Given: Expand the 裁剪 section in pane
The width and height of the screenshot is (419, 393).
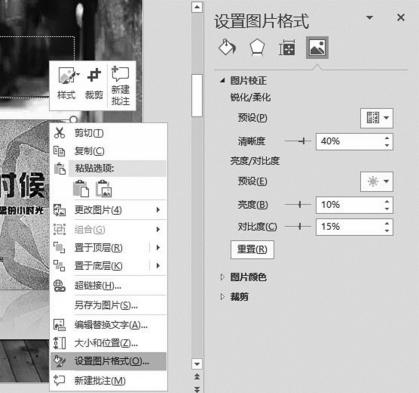Looking at the screenshot, I should click(x=222, y=297).
